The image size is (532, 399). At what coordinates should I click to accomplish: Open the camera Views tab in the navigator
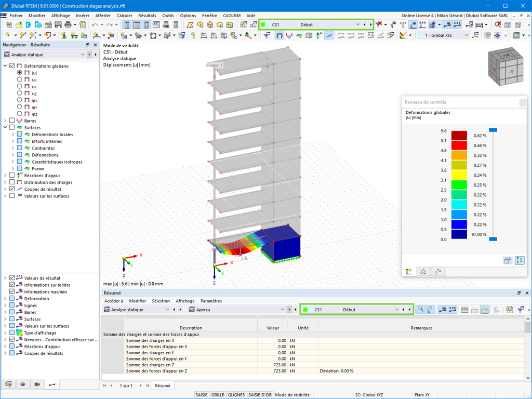pos(37,384)
